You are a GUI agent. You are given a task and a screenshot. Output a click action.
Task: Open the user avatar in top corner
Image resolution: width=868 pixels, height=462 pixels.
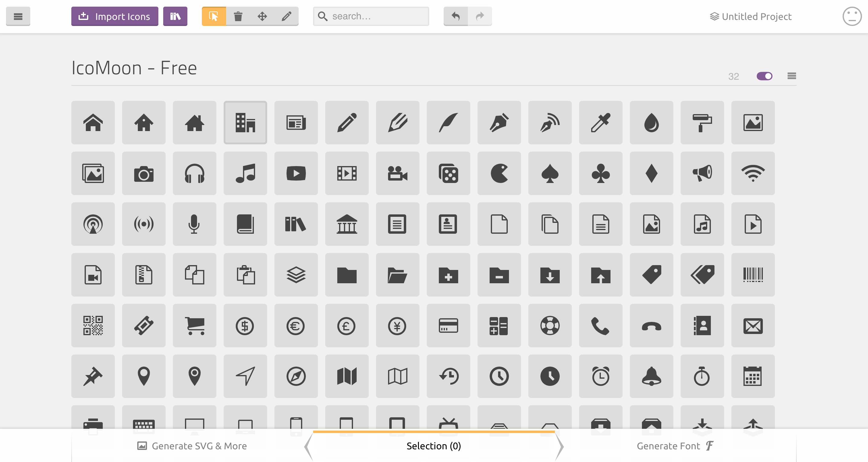point(852,16)
